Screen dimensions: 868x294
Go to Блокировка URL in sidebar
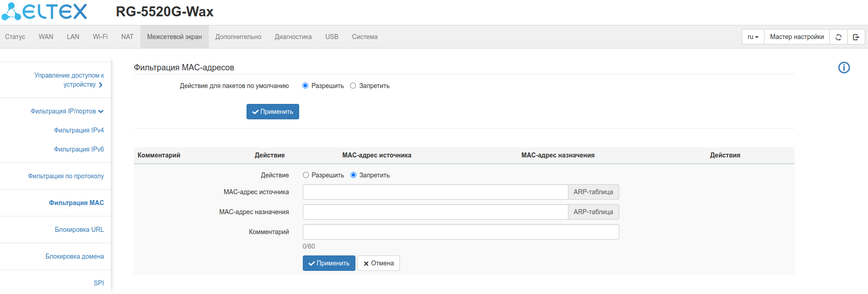tap(79, 230)
